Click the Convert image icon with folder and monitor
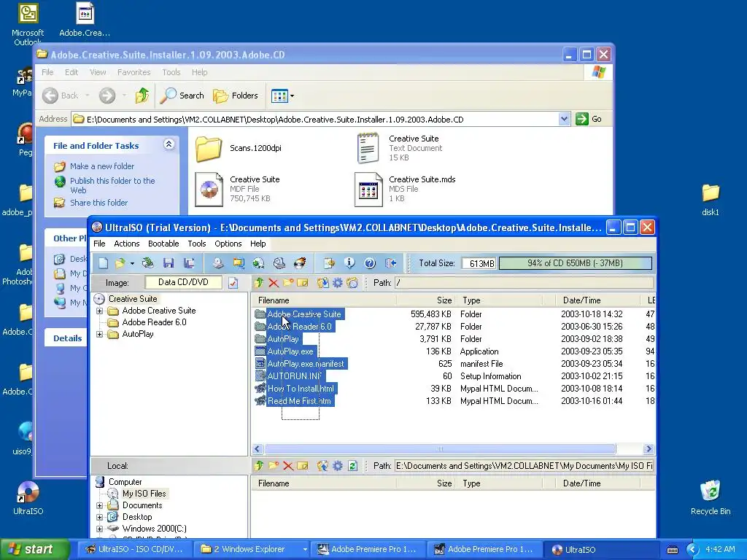Image resolution: width=747 pixels, height=560 pixels. click(x=239, y=262)
